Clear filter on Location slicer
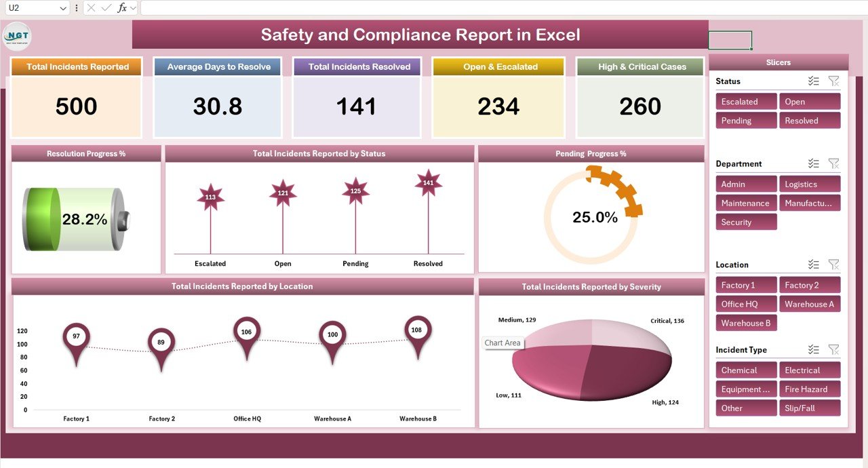The width and height of the screenshot is (868, 468). click(x=834, y=265)
